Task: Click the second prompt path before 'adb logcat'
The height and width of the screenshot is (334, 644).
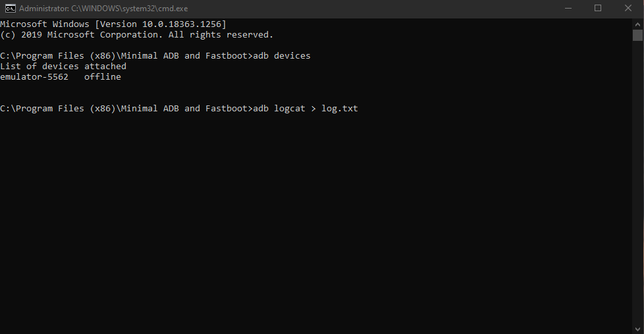Action: click(125, 109)
